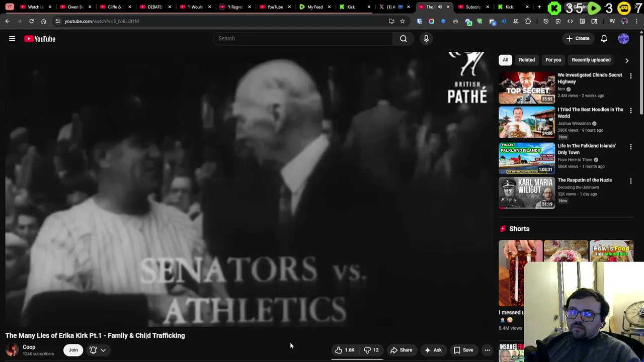
Task: Switch to the My Feed browser tab
Action: point(315,7)
